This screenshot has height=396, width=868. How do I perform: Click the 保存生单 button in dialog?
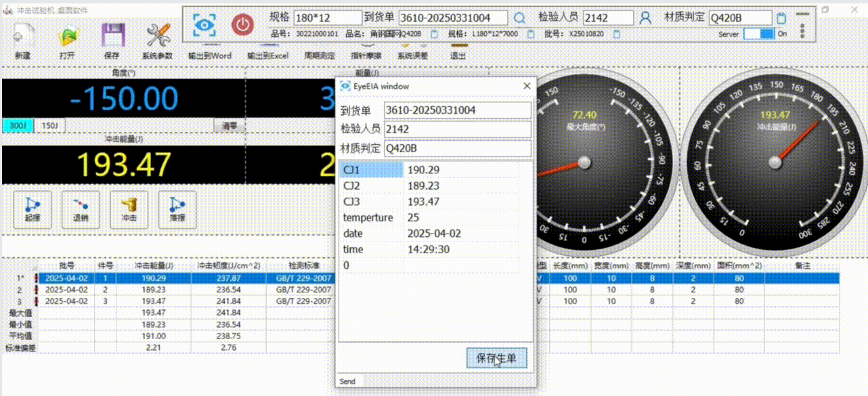point(496,359)
